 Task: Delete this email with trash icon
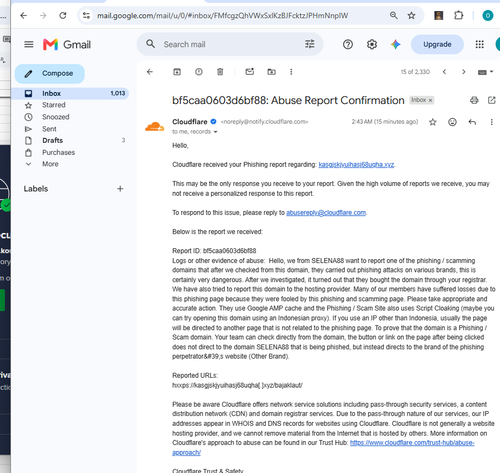[x=220, y=72]
